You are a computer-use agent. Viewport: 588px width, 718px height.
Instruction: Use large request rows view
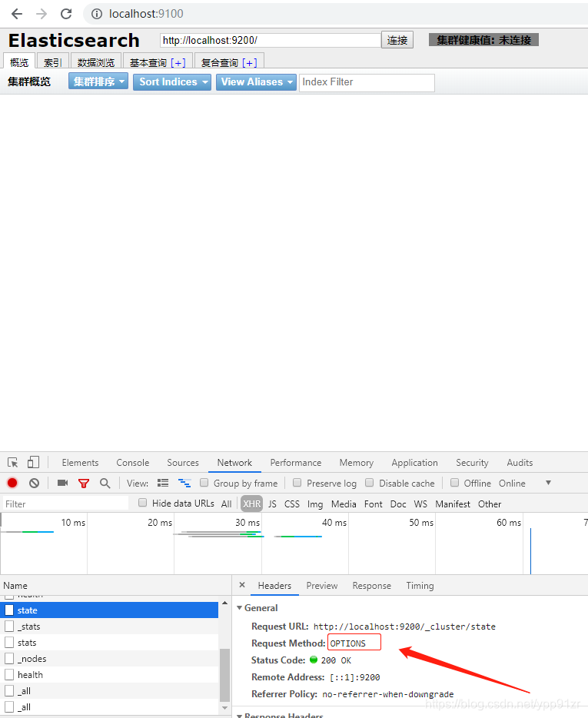163,483
